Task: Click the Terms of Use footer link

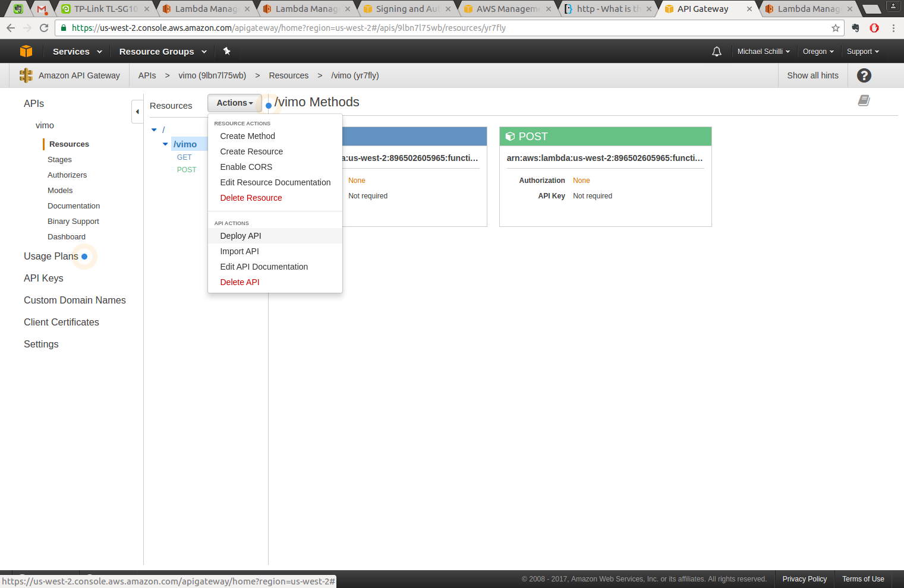Action: [863, 579]
